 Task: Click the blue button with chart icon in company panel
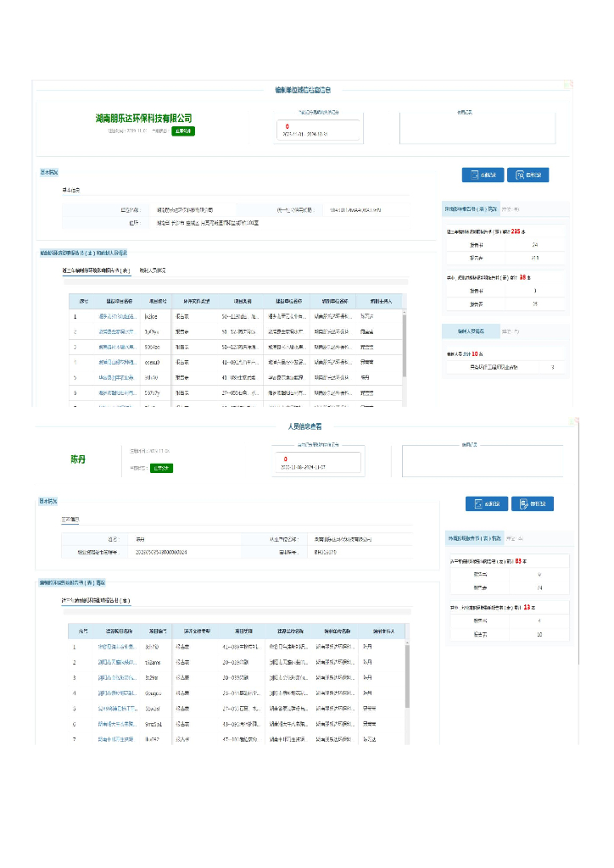tap(483, 175)
